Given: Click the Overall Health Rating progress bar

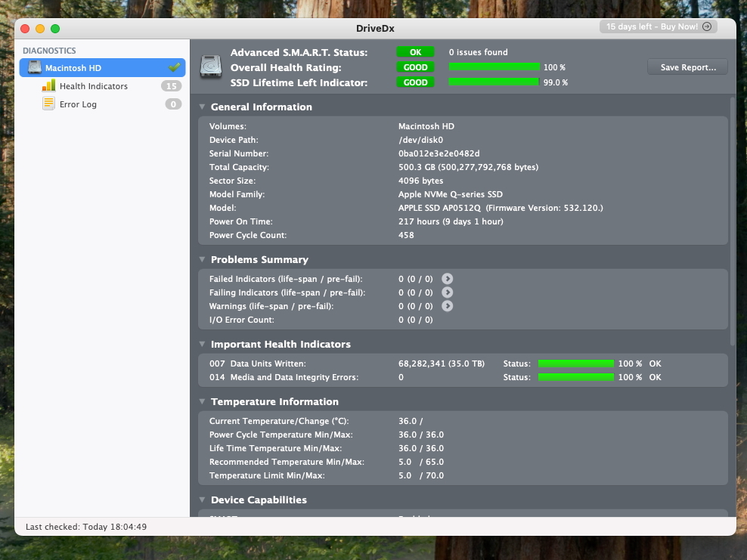Looking at the screenshot, I should (x=494, y=67).
